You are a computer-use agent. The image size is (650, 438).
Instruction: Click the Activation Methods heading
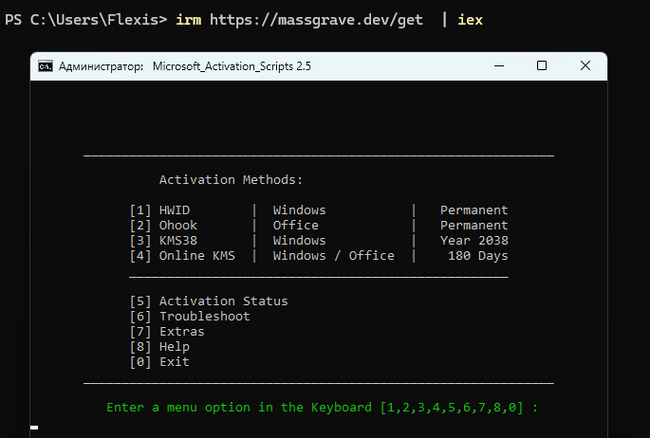tap(230, 180)
